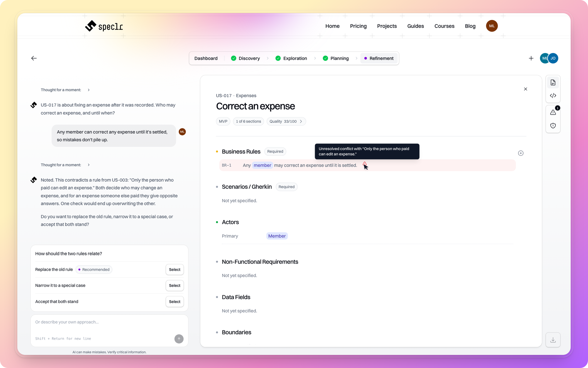The image size is (588, 368).
Task: Click the speclr logo
Action: 104,26
